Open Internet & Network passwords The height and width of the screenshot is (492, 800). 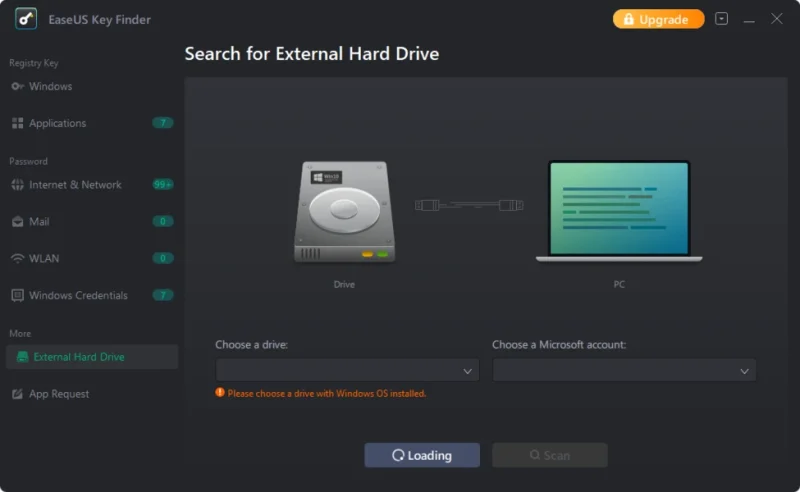click(75, 185)
